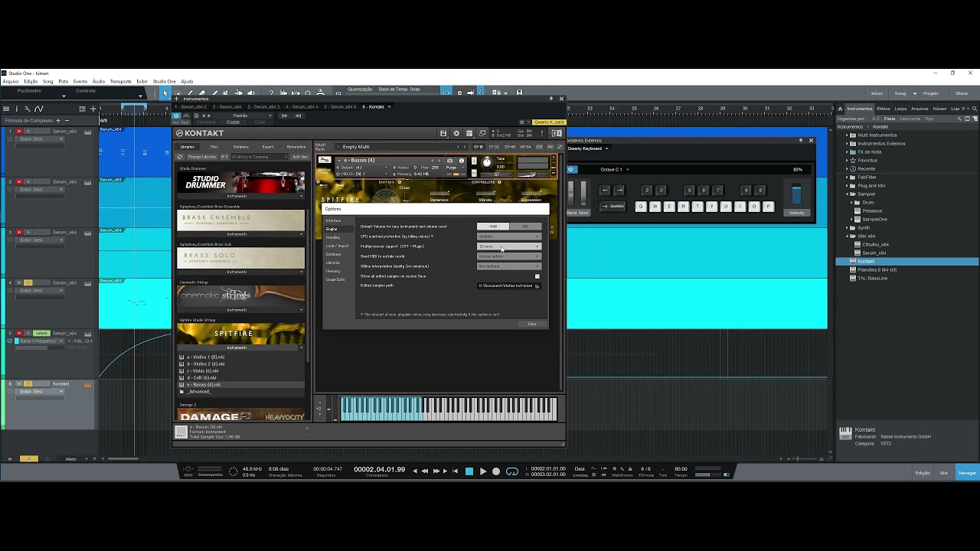Click browse folder icon for edited samples path
980x551 pixels.
[537, 286]
